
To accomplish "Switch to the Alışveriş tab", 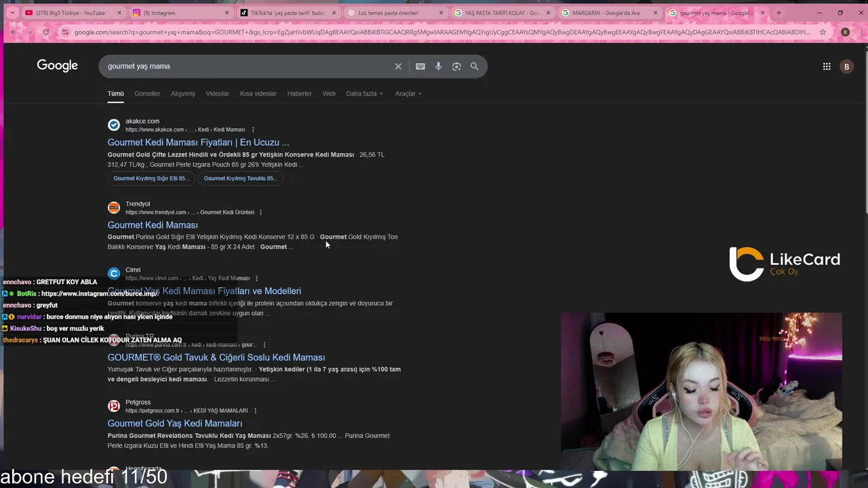I will point(182,94).
